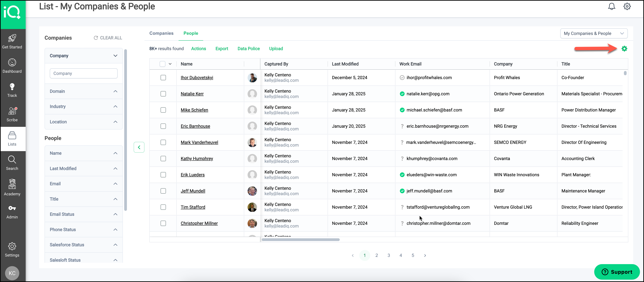Open Search in the sidebar
644x282 pixels.
click(12, 163)
